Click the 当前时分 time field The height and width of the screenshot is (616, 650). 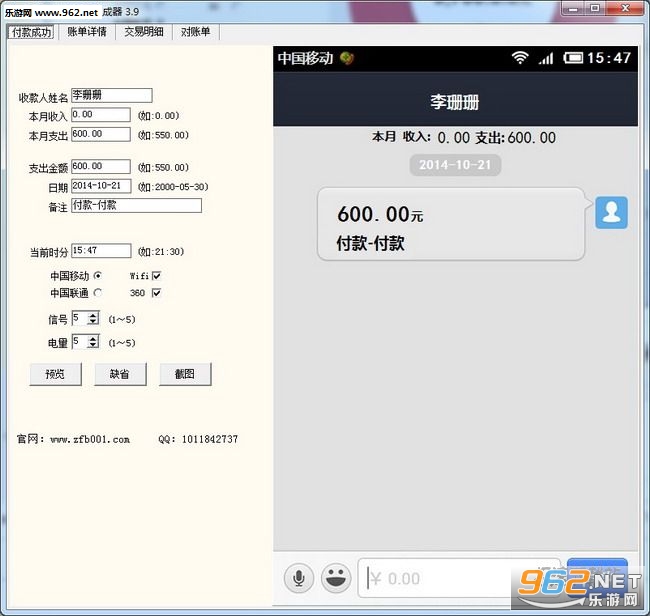(101, 251)
